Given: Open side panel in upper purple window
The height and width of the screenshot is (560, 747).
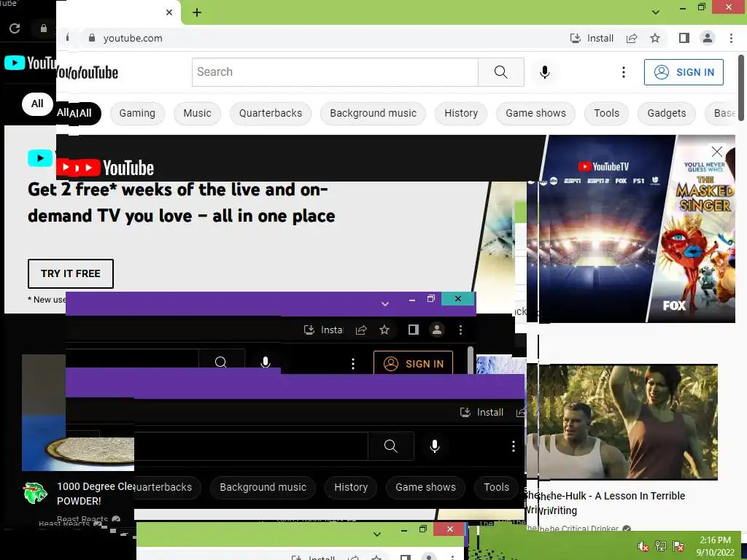Looking at the screenshot, I should pos(413,330).
